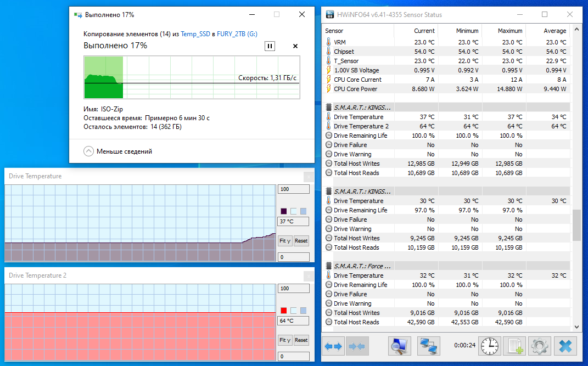The width and height of the screenshot is (588, 366).
Task: Click Fit y in Drive Temperature graph
Action: [285, 241]
